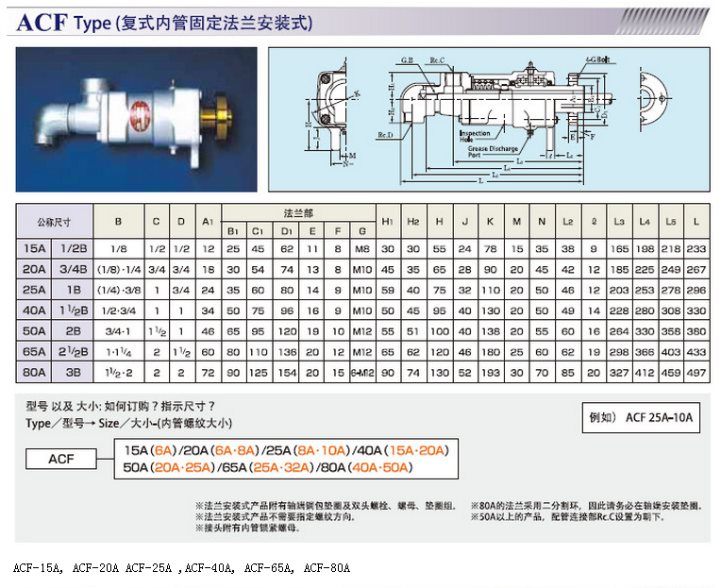Click the rotary joint product photo
The width and height of the screenshot is (721, 588).
point(136,120)
